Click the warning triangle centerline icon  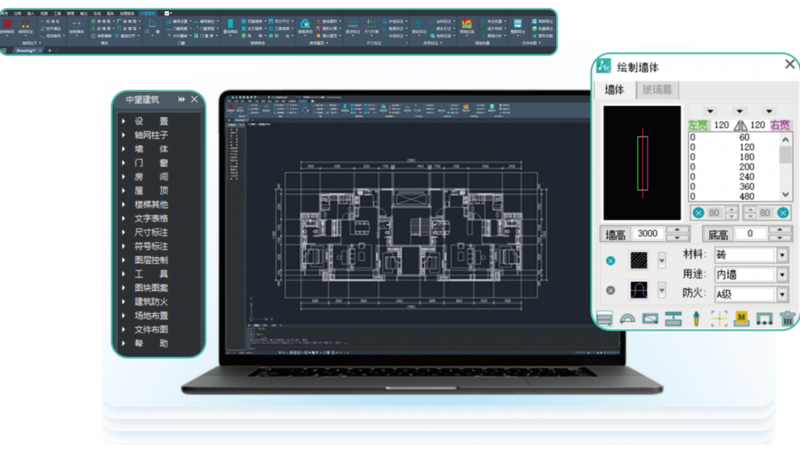(741, 126)
